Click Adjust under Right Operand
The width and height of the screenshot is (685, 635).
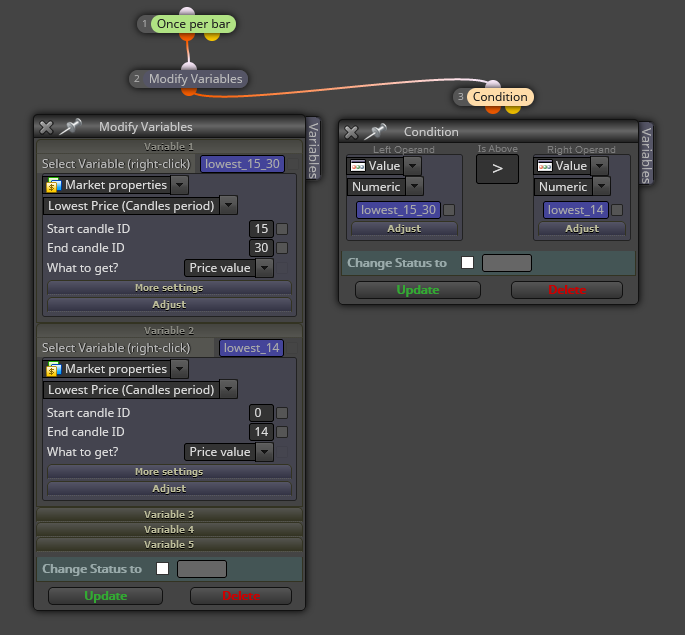click(x=582, y=229)
